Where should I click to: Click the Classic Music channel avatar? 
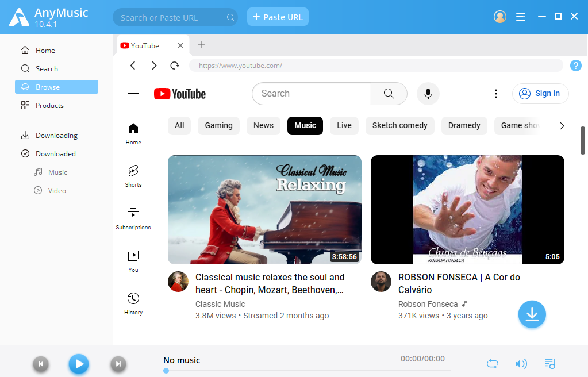coord(178,282)
